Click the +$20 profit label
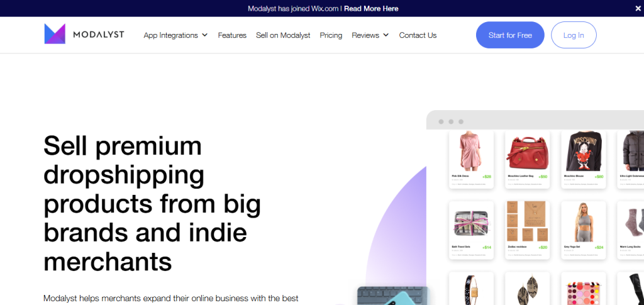Image resolution: width=644 pixels, height=305 pixels. click(x=543, y=248)
